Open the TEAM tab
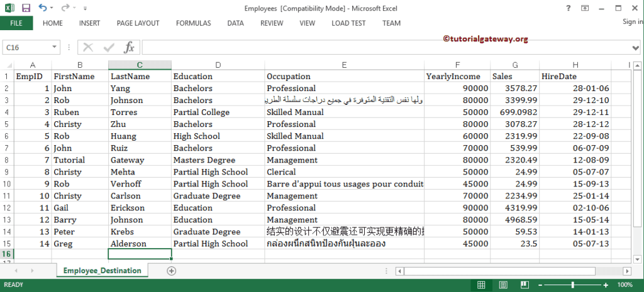 [x=391, y=23]
